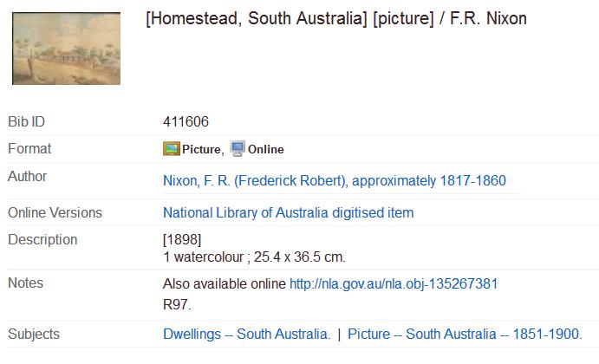Click the Format field label
The image size is (599, 364).
click(x=29, y=149)
